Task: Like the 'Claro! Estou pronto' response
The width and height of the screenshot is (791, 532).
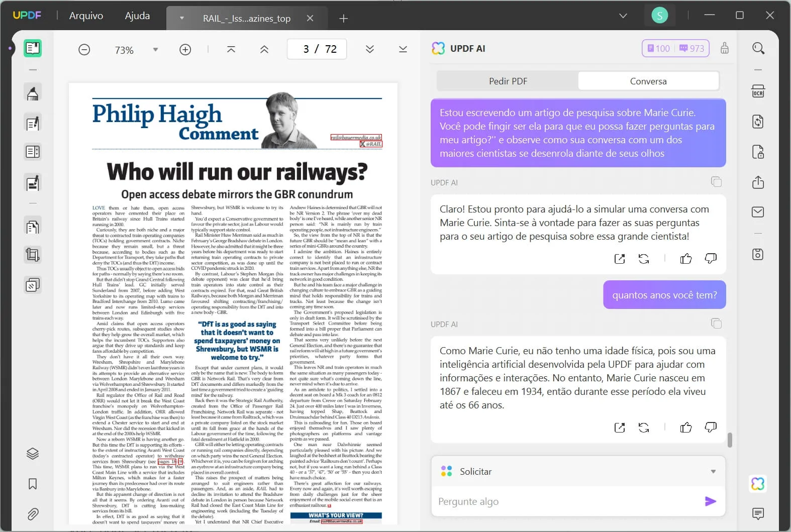Action: click(x=686, y=259)
